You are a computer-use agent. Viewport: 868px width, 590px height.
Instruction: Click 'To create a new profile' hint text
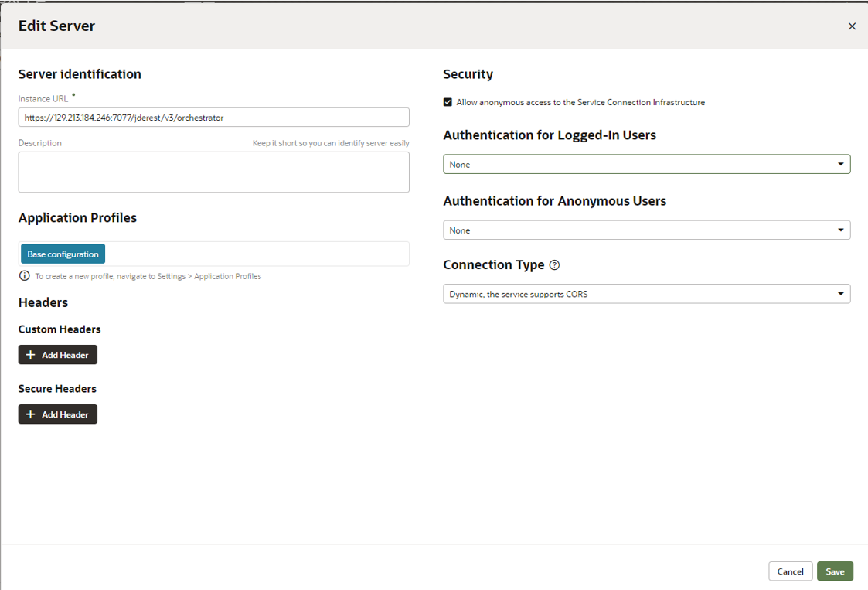pyautogui.click(x=148, y=276)
